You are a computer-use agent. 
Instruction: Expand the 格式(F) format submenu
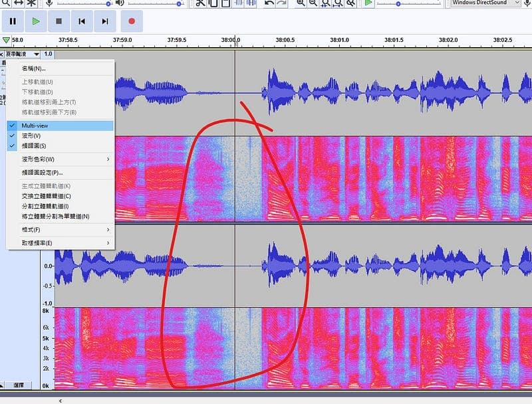pyautogui.click(x=61, y=229)
